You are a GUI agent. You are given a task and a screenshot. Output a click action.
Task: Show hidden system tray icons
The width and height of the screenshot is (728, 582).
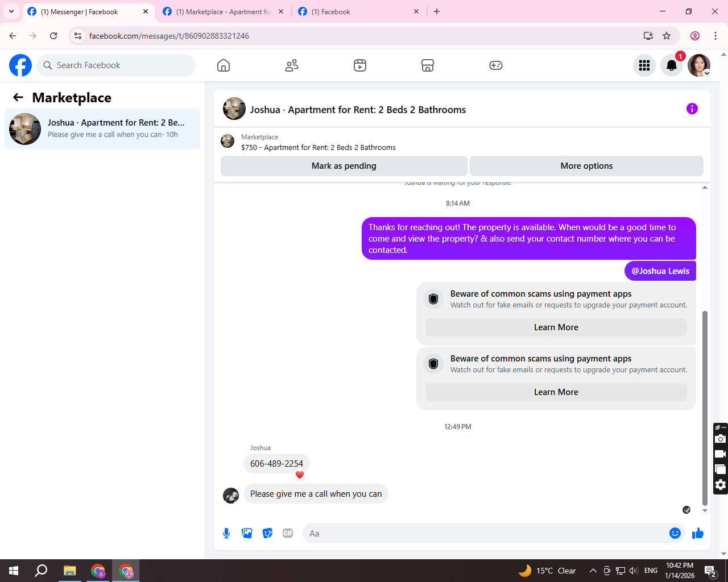coord(593,571)
